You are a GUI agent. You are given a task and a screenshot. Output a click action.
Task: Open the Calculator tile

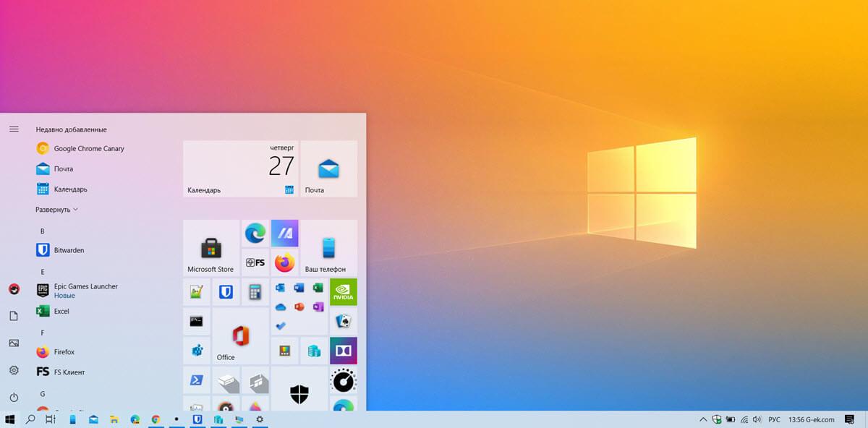(x=255, y=292)
